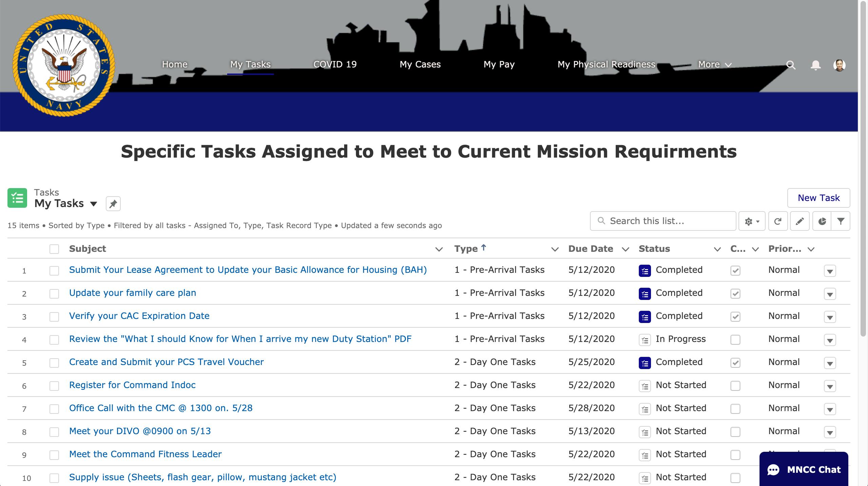Open charts via the chart icon
This screenshot has height=486, width=868.
[821, 221]
